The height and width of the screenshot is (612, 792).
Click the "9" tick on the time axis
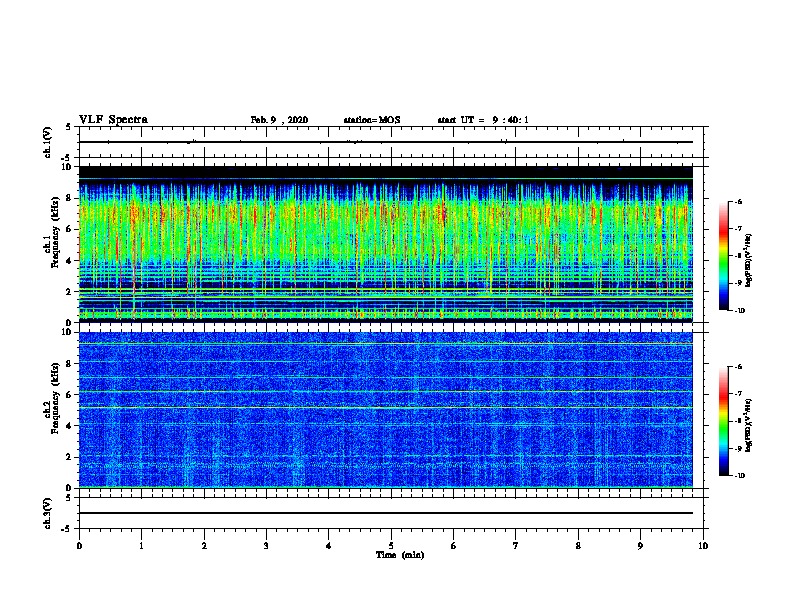tap(640, 546)
